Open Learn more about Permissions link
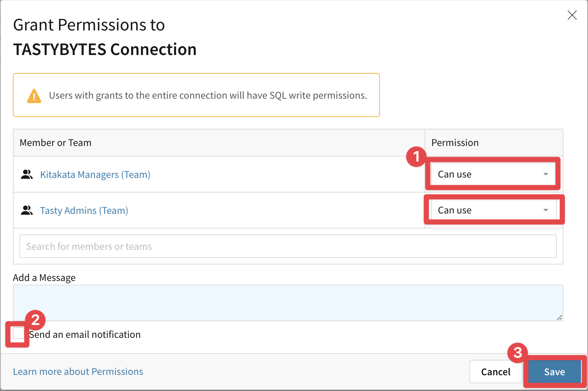The height and width of the screenshot is (391, 588). tap(78, 372)
